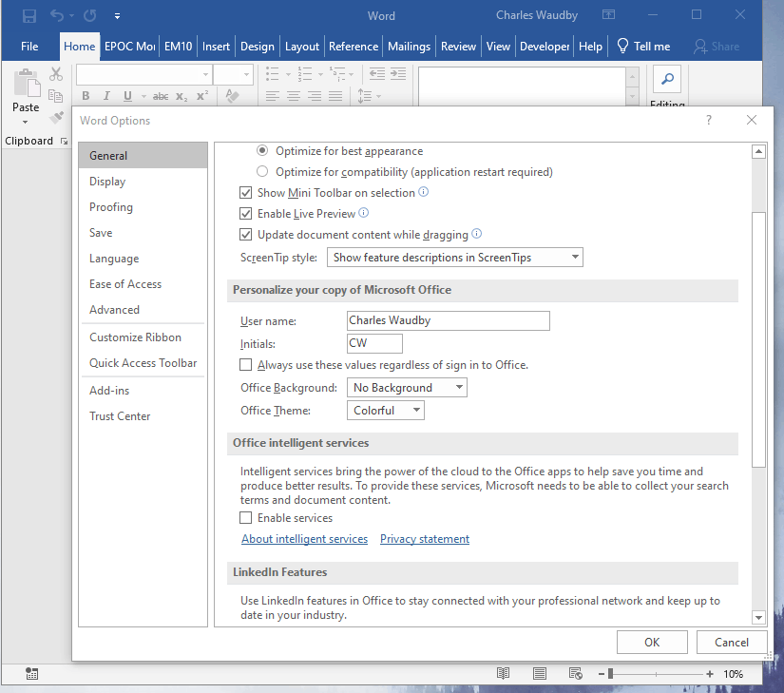Click OK to confirm Word Options

coord(652,642)
